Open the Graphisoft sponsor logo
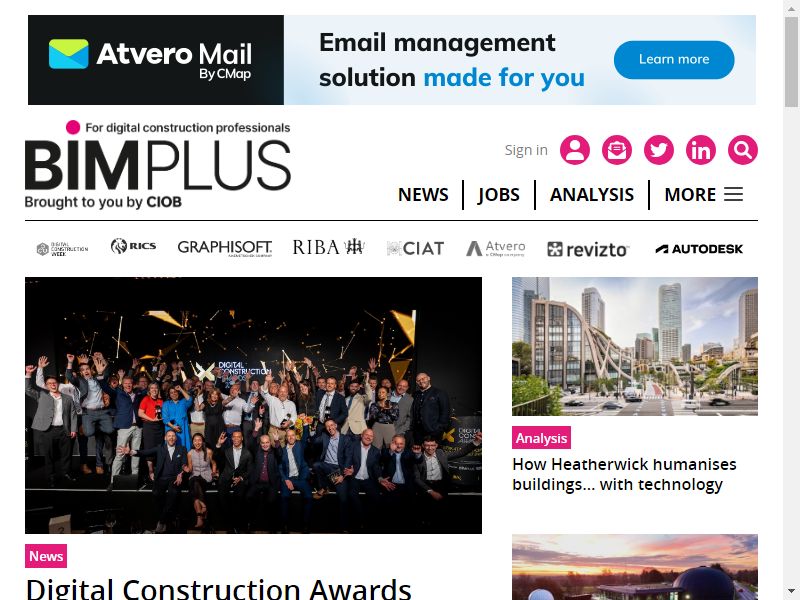The width and height of the screenshot is (800, 600). (x=224, y=248)
